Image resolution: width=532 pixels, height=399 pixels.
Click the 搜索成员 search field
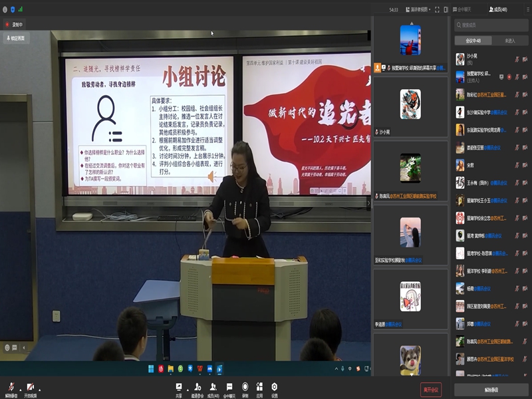tap(491, 25)
